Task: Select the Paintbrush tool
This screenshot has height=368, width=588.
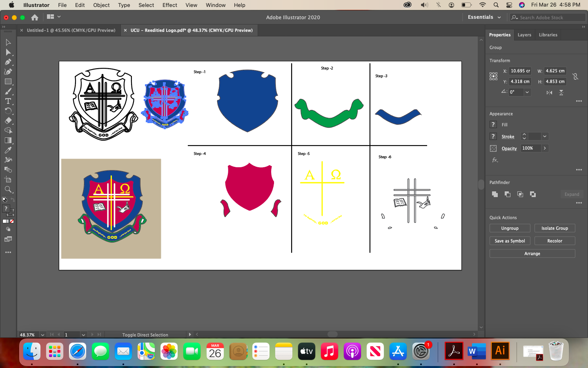Action: pos(8,92)
